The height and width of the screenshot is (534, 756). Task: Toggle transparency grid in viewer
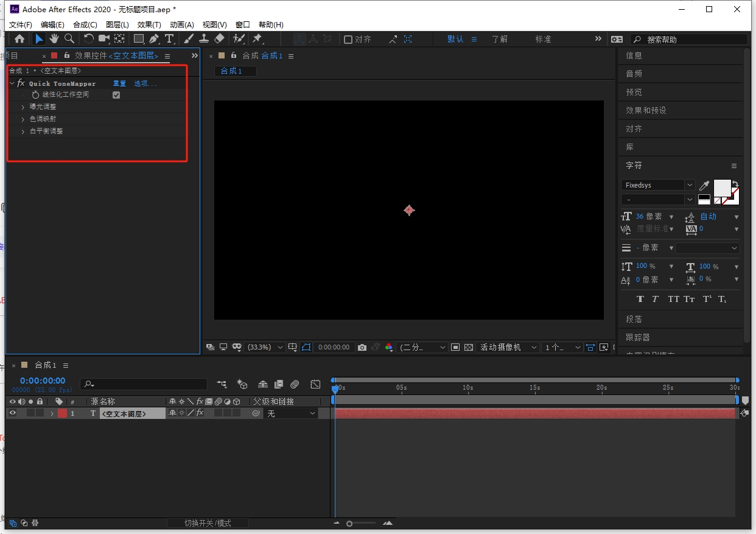(x=469, y=347)
